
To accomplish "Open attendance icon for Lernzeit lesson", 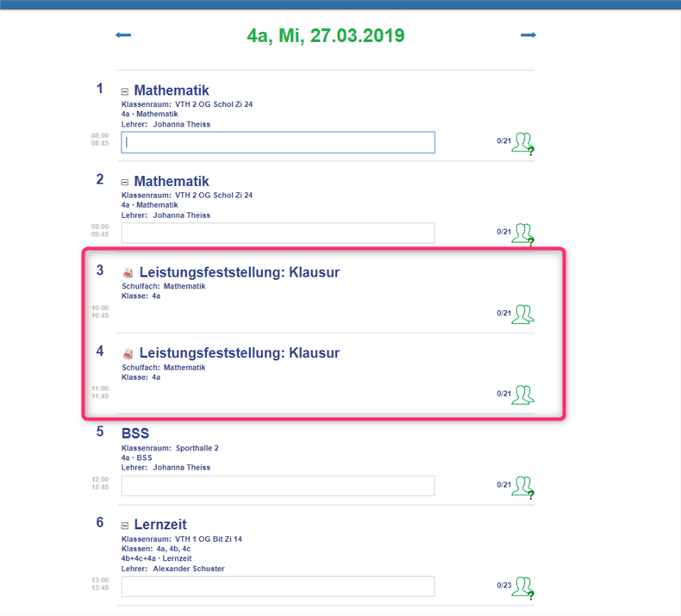I will point(522,588).
